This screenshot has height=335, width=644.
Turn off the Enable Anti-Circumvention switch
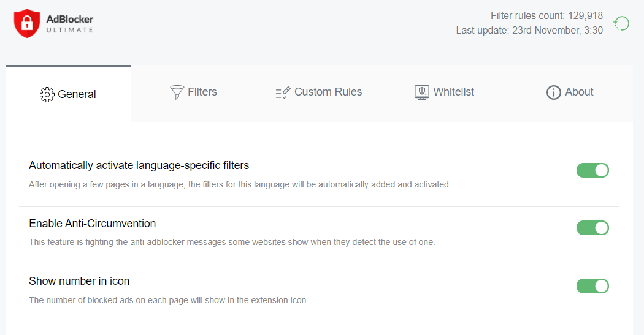coord(592,228)
